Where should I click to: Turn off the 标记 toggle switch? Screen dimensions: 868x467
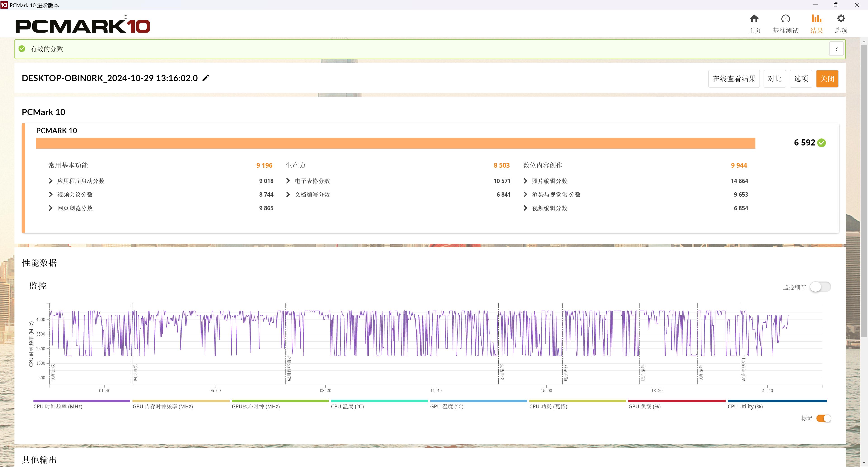pyautogui.click(x=823, y=418)
